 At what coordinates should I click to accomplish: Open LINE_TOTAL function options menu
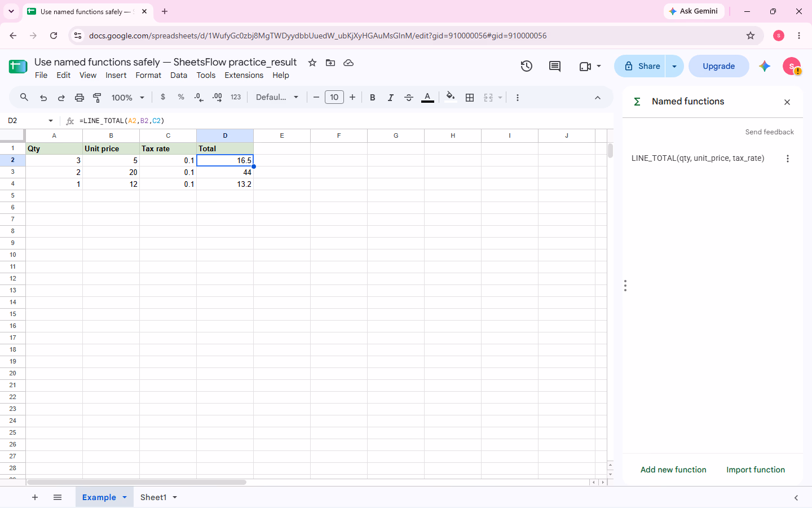pyautogui.click(x=788, y=159)
